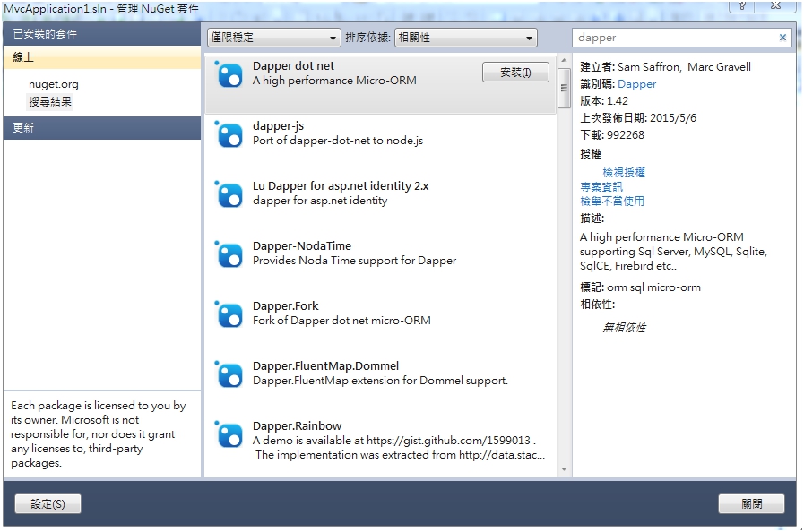This screenshot has height=532, width=804.
Task: Open the 相關性 sort order dropdown
Action: click(x=465, y=38)
